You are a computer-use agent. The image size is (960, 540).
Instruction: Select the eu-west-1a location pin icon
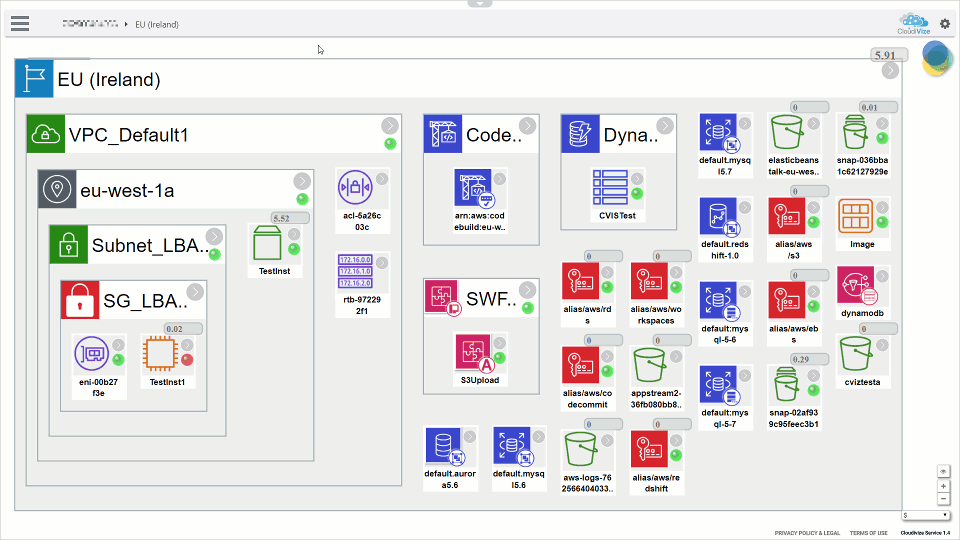[57, 189]
